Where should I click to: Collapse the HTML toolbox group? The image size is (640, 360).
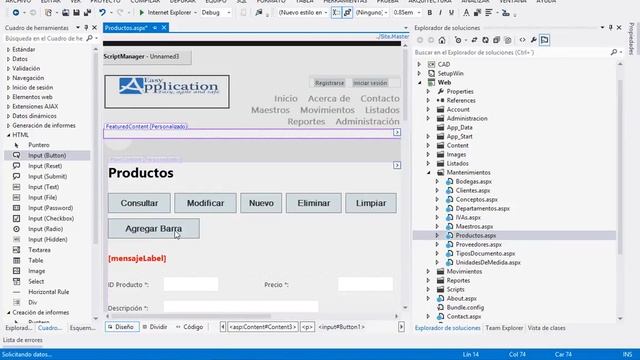pos(9,135)
